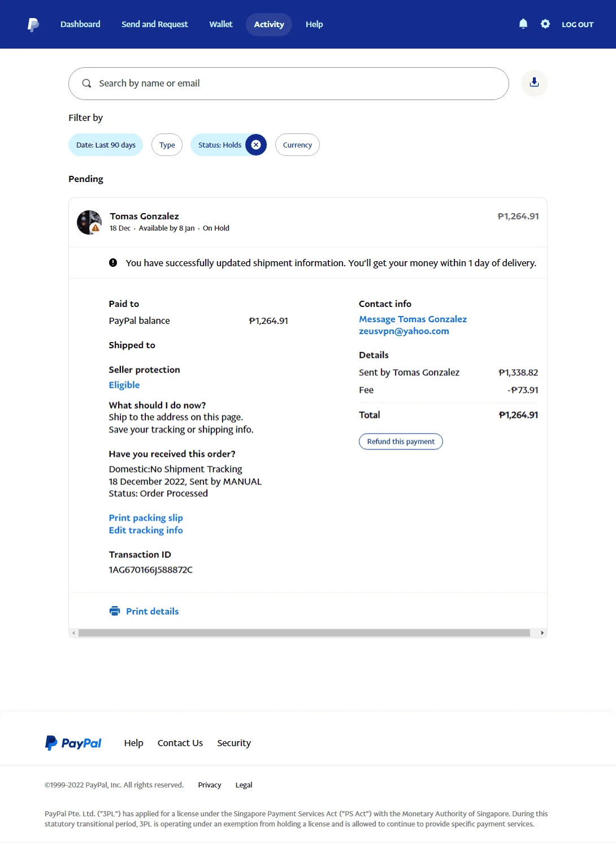616x844 pixels.
Task: Click Tomas Gonzalez avatar thumbnail
Action: (89, 222)
